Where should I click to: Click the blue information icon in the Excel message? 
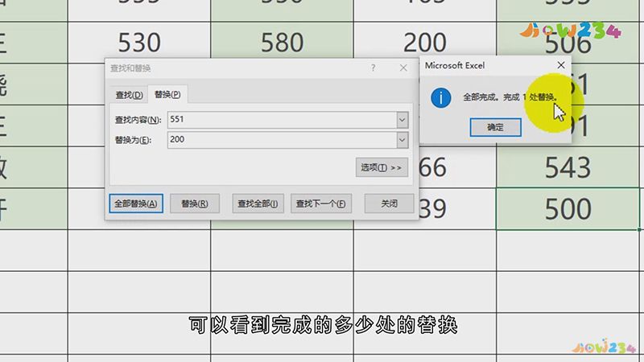440,97
